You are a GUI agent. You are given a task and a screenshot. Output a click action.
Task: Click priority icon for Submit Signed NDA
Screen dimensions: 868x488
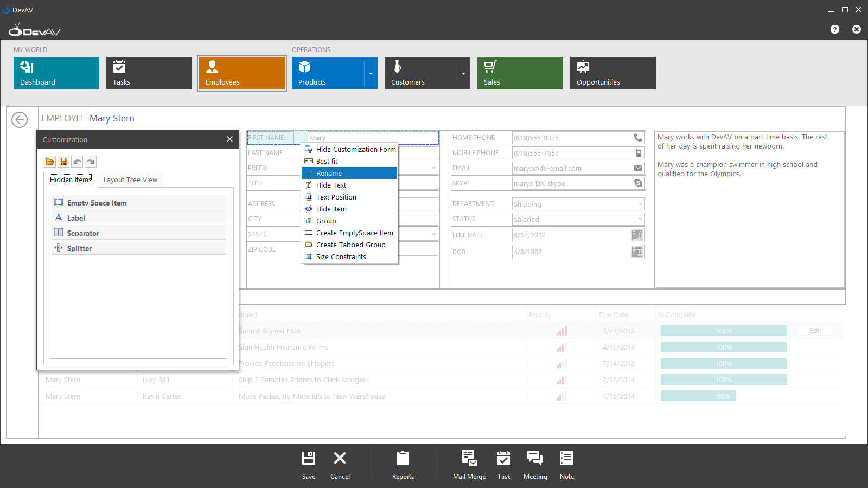pos(561,331)
